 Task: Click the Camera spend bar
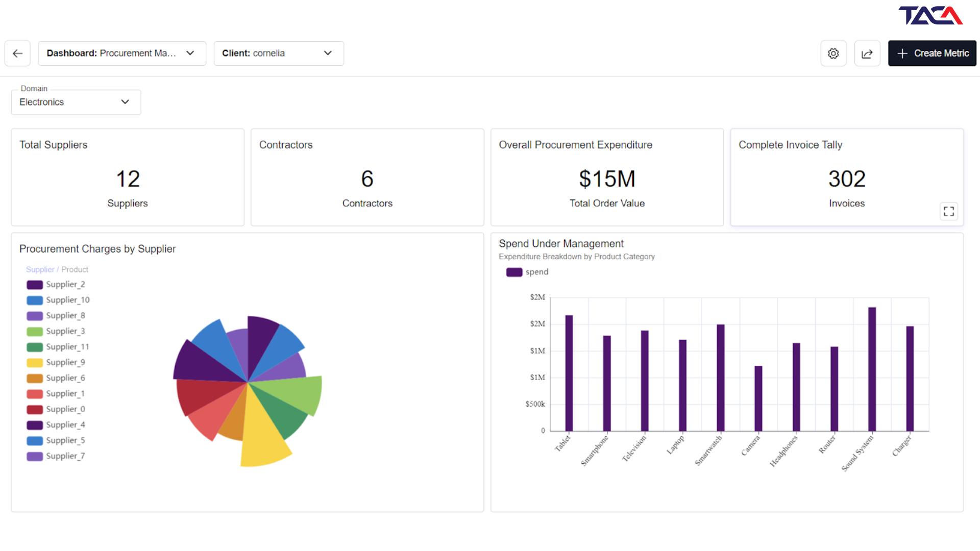pyautogui.click(x=758, y=398)
